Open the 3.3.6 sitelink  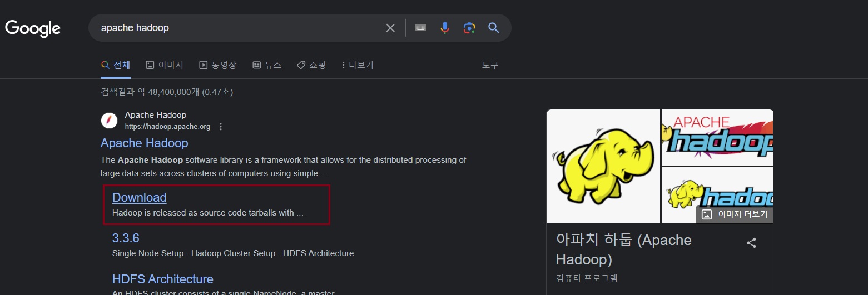pyautogui.click(x=126, y=238)
